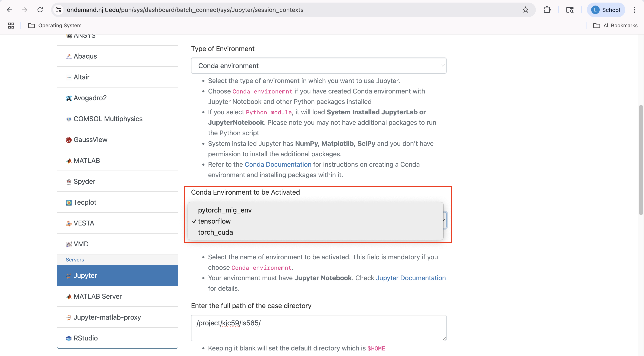This screenshot has width=644, height=356.
Task: Reload the page with the refresh icon
Action: 40,10
